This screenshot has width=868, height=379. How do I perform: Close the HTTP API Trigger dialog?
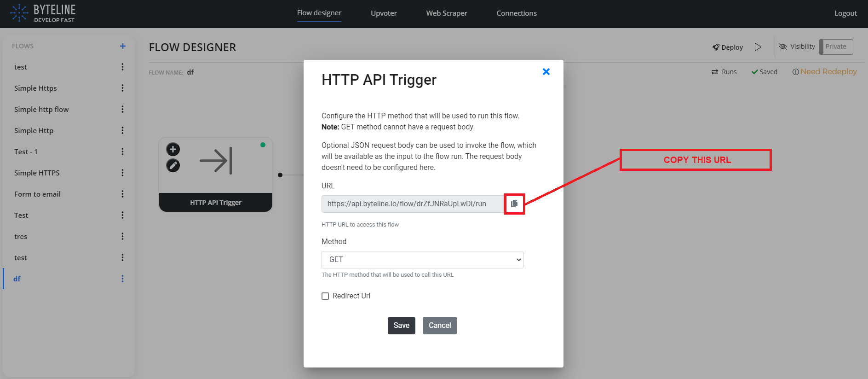[546, 71]
